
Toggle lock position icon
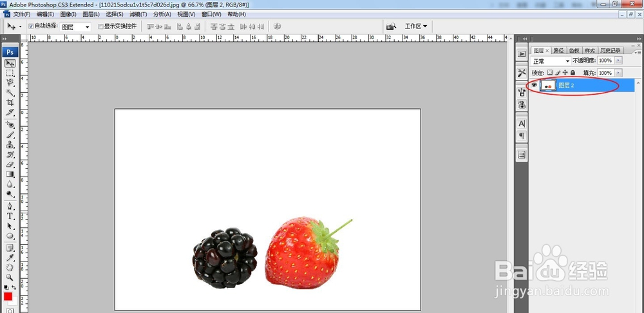coord(565,73)
